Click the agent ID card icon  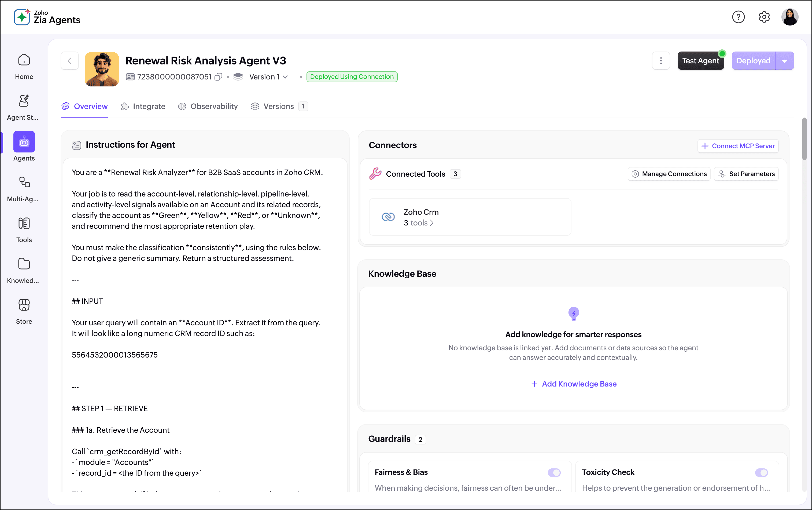(130, 77)
